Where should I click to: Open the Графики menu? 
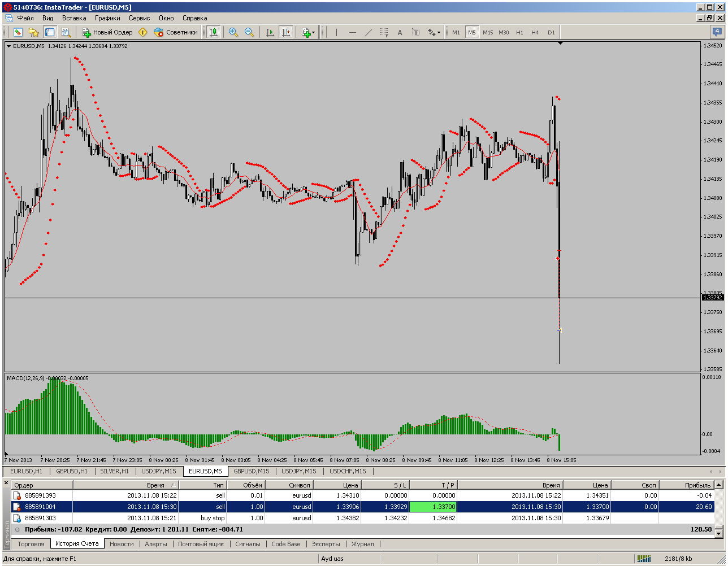tap(107, 18)
